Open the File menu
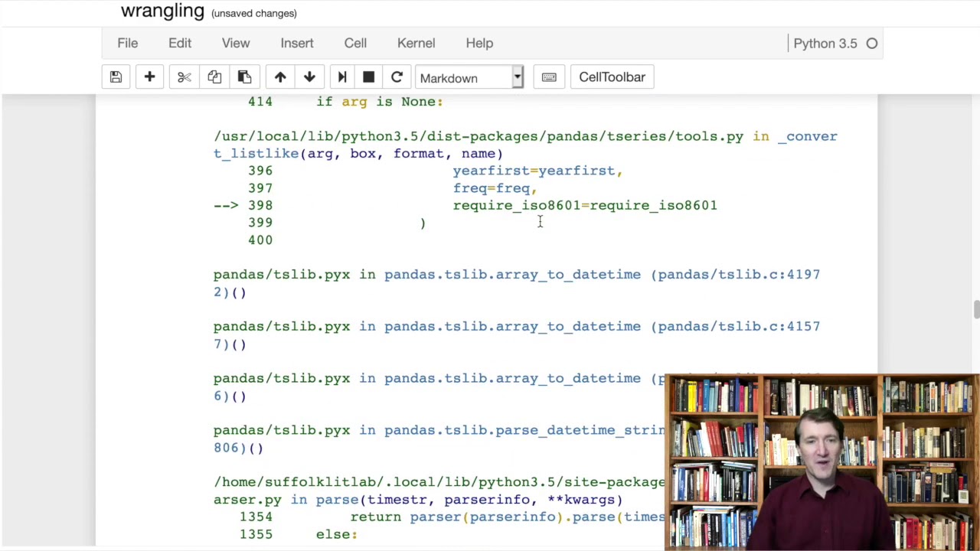The image size is (980, 551). 128,43
